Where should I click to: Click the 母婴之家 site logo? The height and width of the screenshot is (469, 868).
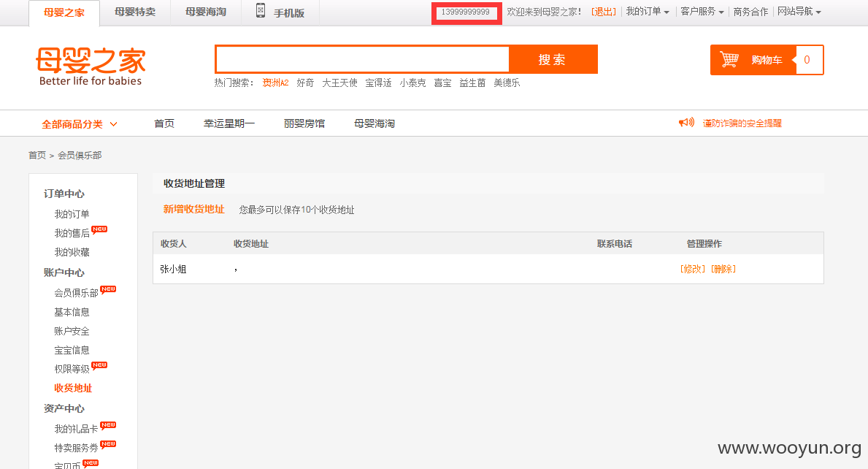pos(91,66)
